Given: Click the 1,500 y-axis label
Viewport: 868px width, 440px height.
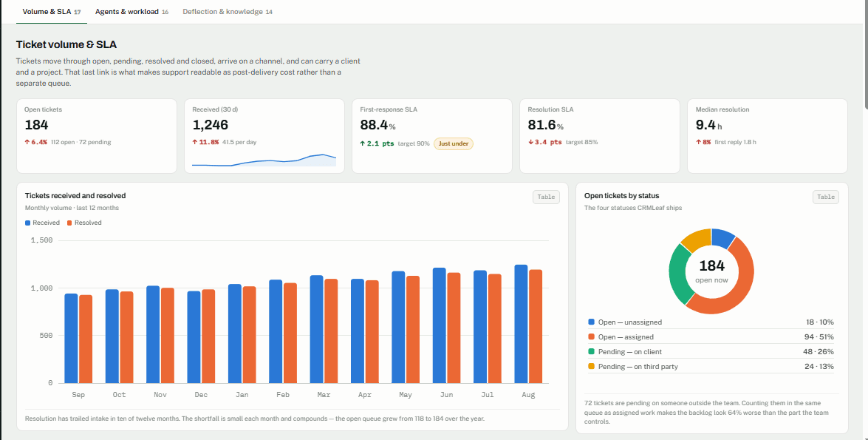Looking at the screenshot, I should click(x=41, y=240).
